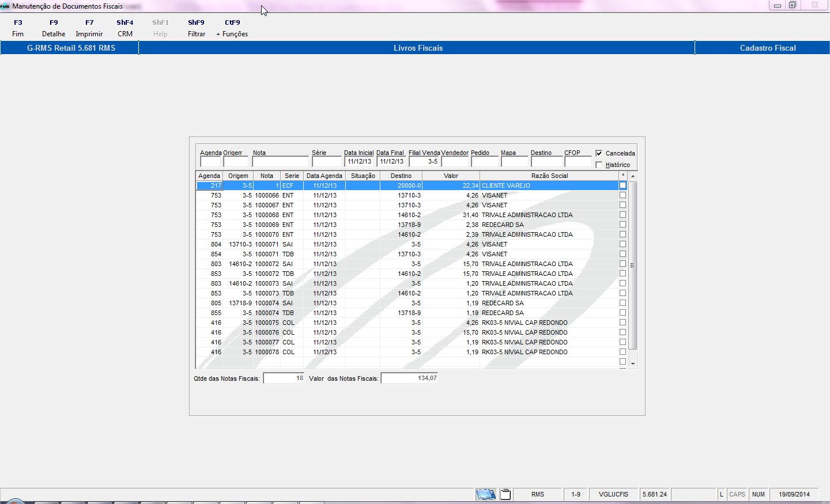Enable the Histórico checkbox

click(x=599, y=165)
